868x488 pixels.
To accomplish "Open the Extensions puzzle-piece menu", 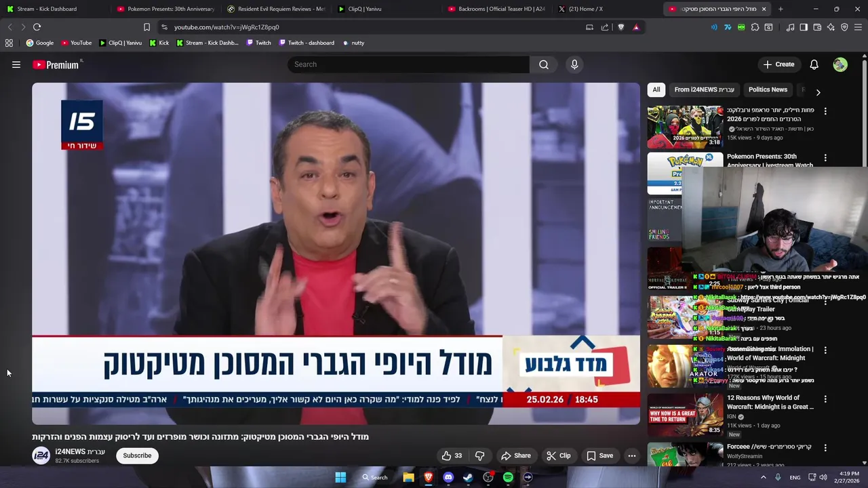I will point(755,27).
